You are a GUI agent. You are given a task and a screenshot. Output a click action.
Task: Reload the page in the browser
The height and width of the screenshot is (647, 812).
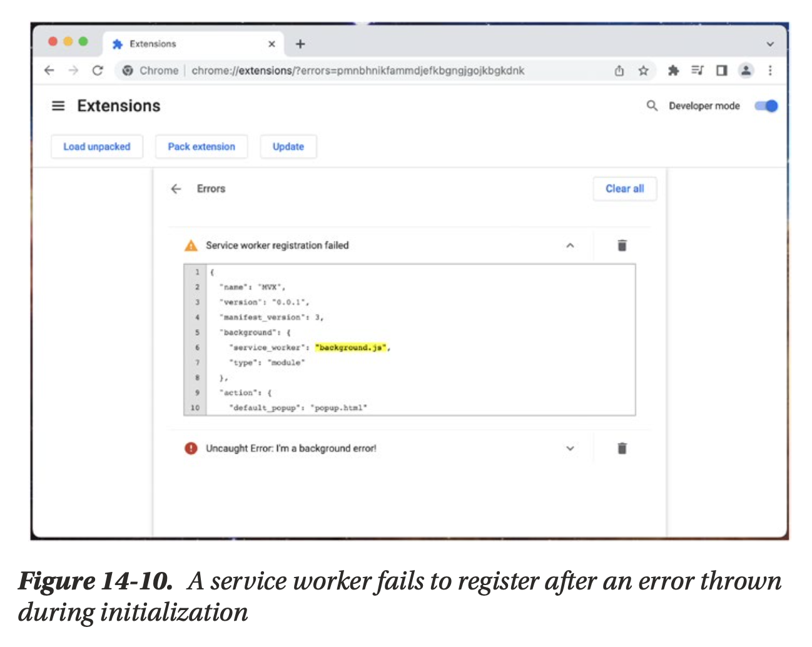(98, 71)
